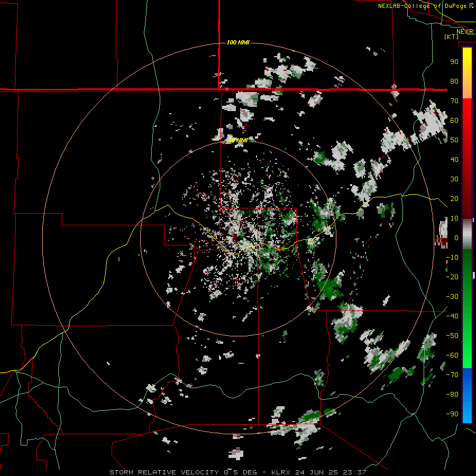Click the blue bottom segment of color scale
Viewport: 476px width, 476px height.
click(x=467, y=396)
